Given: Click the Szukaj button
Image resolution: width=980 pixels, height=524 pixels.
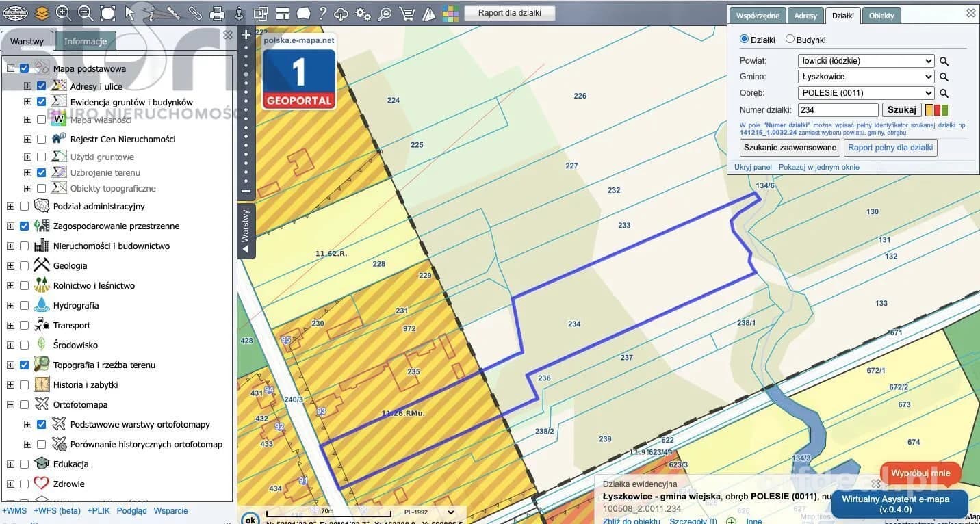Looking at the screenshot, I should coord(901,109).
